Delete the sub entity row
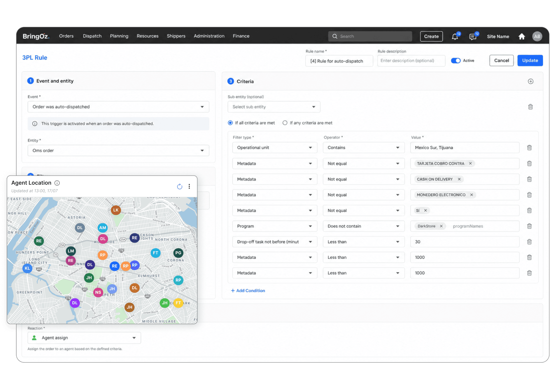The height and width of the screenshot is (392, 552). click(x=530, y=107)
